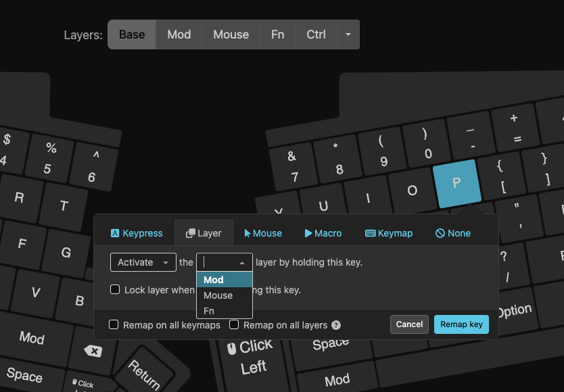Expand the Layers overflow arrow
The image size is (564, 392).
[348, 34]
